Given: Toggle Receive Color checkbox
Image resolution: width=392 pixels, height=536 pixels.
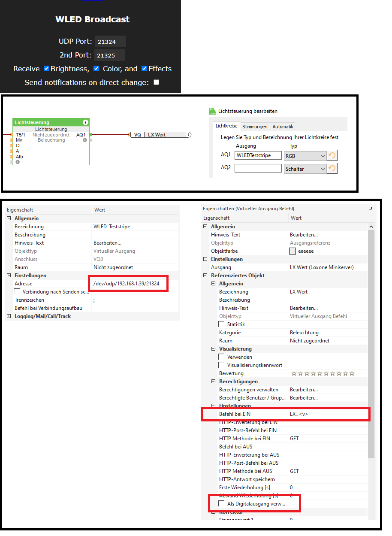Looking at the screenshot, I should (96, 68).
